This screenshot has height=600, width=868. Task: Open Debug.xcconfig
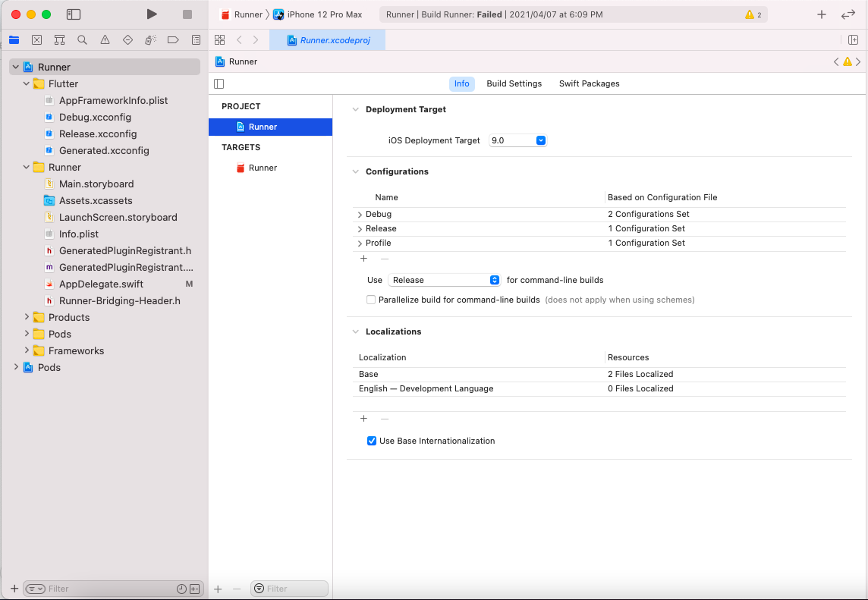tap(95, 117)
